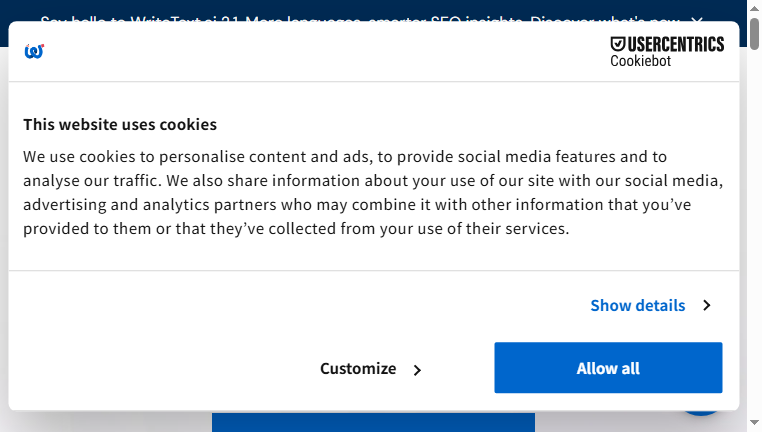Click the heading This website uses cookies
This screenshot has width=762, height=432.
tap(120, 124)
